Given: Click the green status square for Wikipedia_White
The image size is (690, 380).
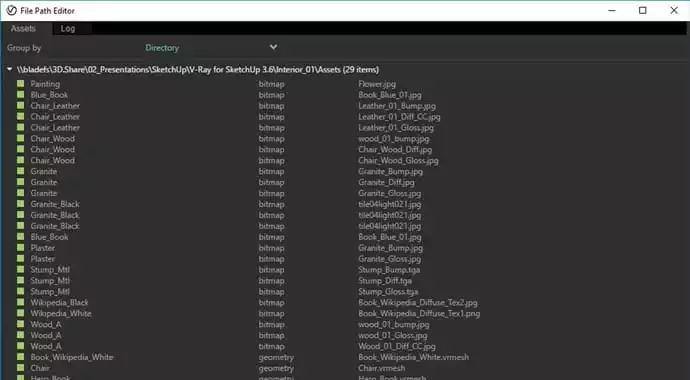Looking at the screenshot, I should (x=21, y=313).
